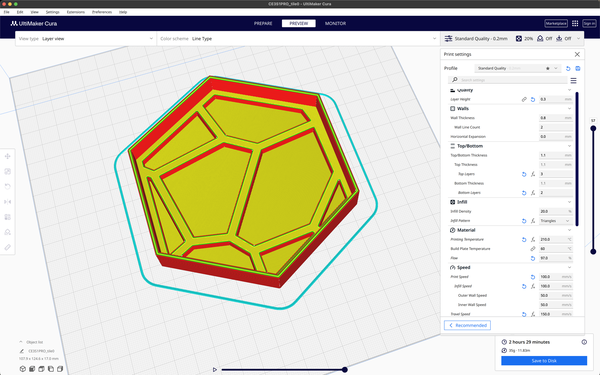Click the Infill Density value field
The image size is (600, 375).
(556, 211)
